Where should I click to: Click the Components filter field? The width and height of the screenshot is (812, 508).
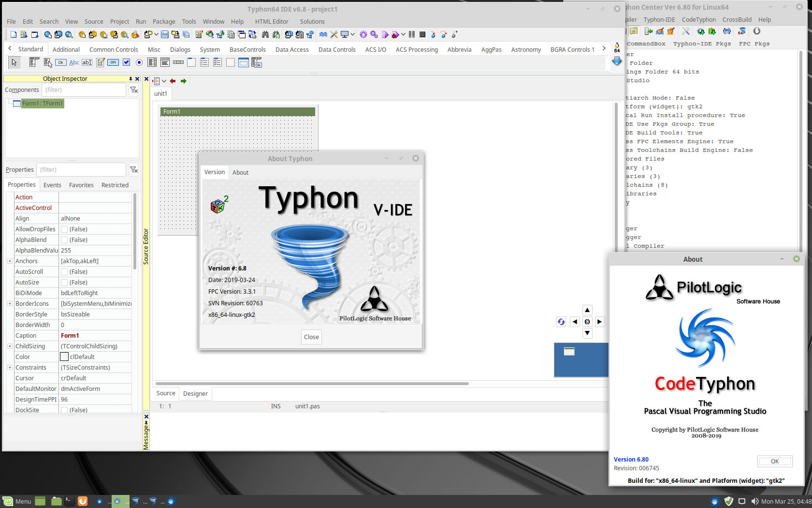point(84,90)
